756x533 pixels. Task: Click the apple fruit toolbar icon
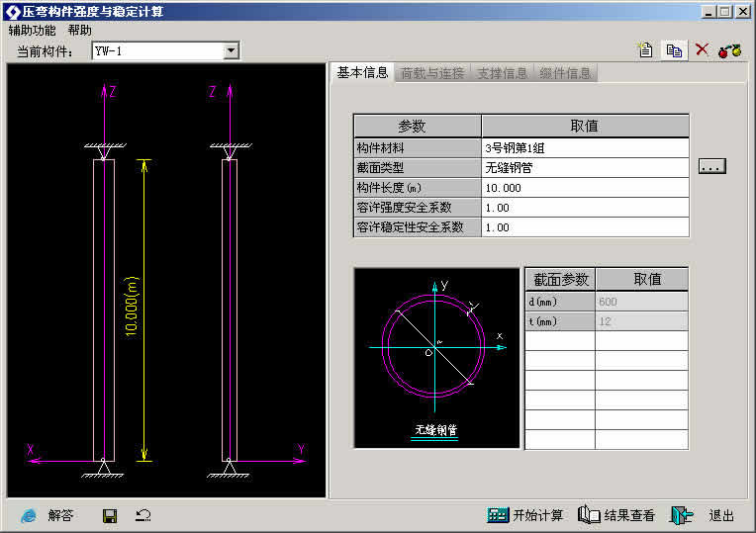(x=729, y=50)
